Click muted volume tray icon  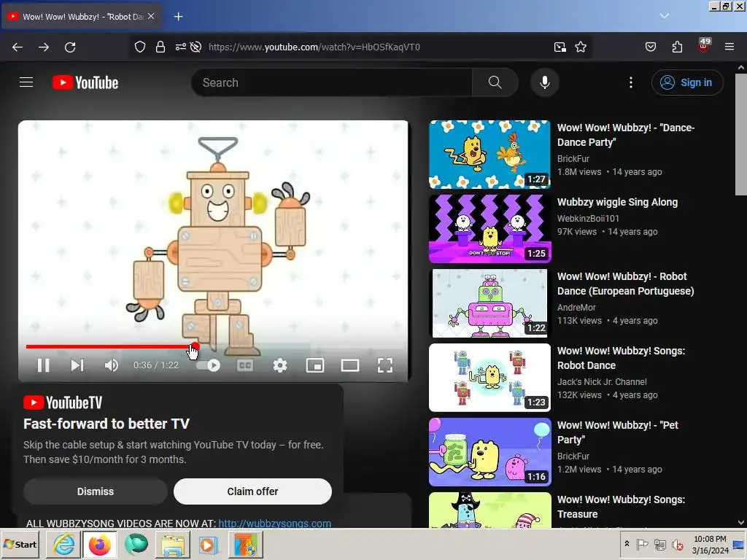pyautogui.click(x=677, y=544)
